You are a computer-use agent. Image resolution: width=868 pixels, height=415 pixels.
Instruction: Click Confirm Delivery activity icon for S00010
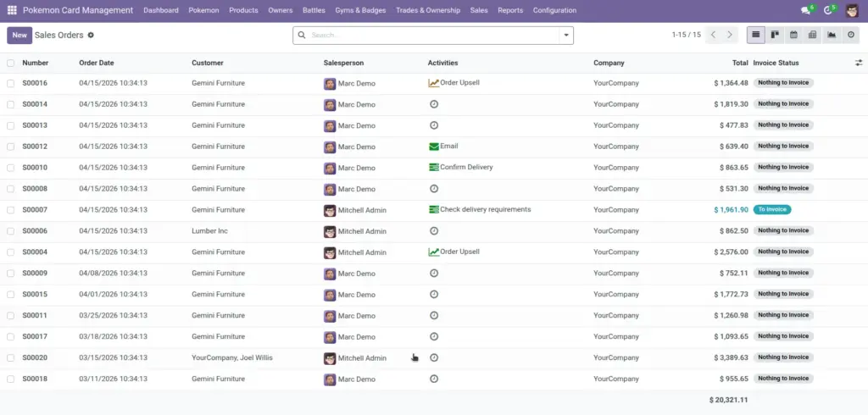(x=433, y=167)
